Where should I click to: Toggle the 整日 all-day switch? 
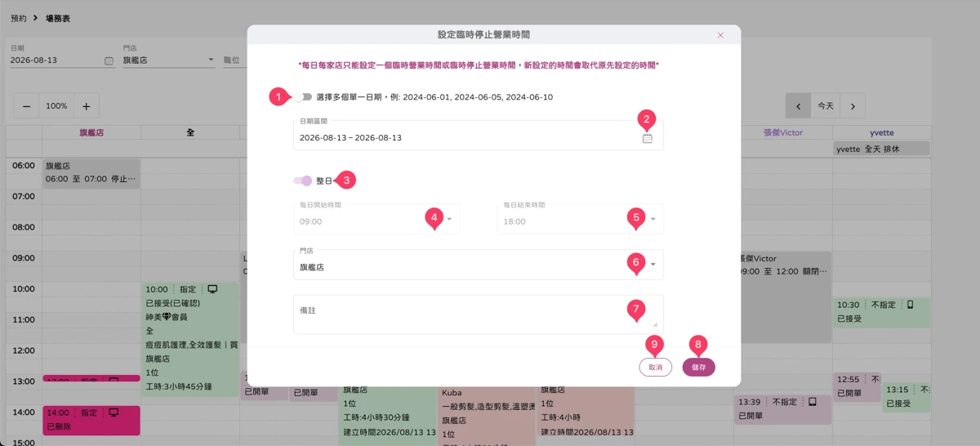pyautogui.click(x=303, y=181)
